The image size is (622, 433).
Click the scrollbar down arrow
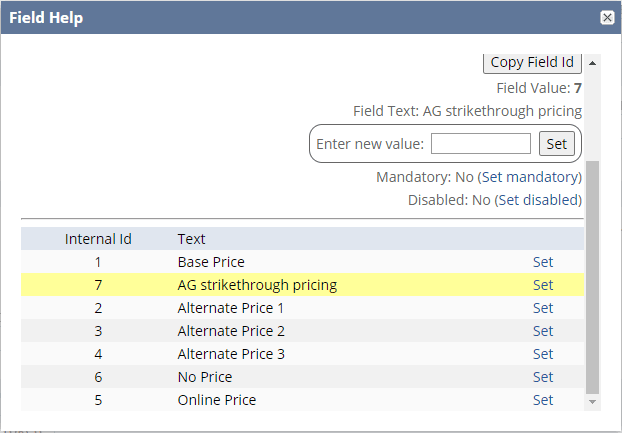[592, 402]
